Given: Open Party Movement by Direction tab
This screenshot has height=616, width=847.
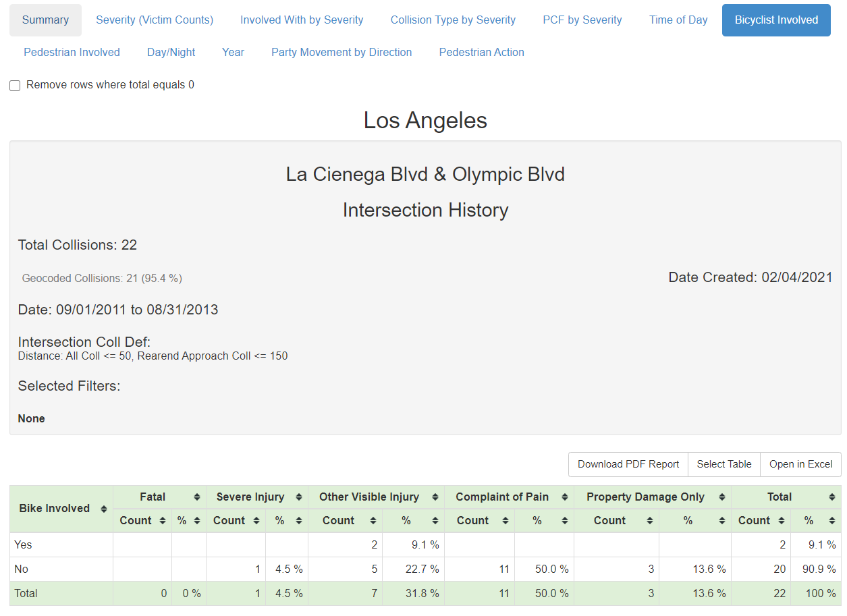Looking at the screenshot, I should coord(341,53).
